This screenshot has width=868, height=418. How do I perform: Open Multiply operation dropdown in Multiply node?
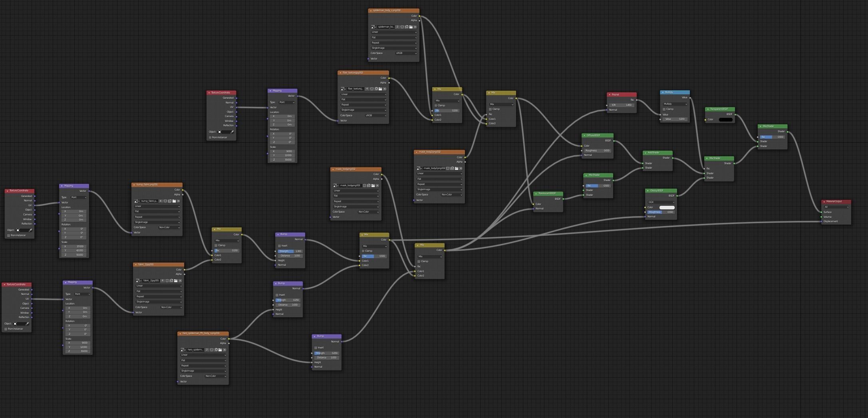675,104
